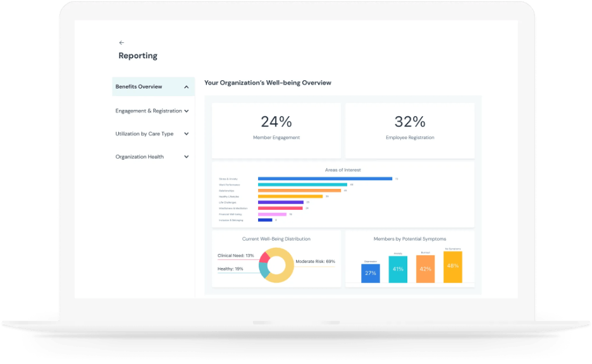Select the Benefits Overview menu item

153,87
